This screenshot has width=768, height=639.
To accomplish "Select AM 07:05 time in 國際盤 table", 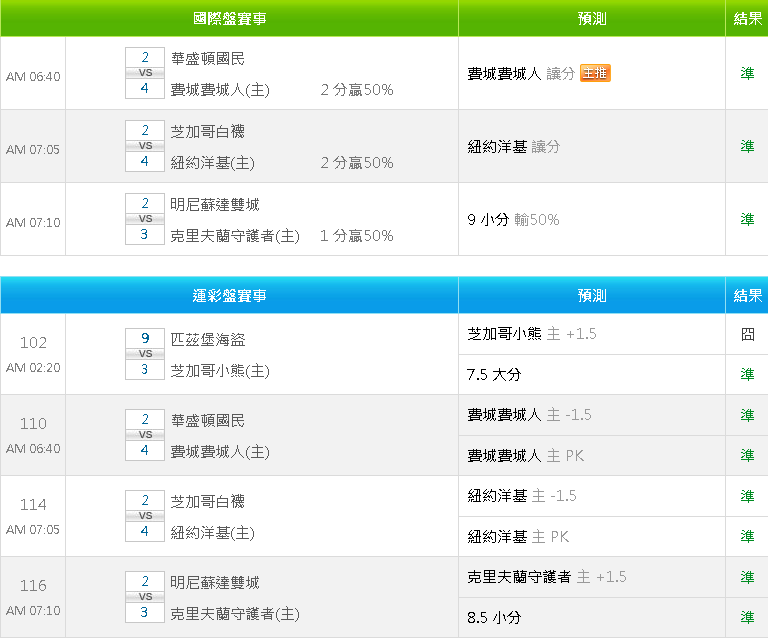I will pyautogui.click(x=33, y=150).
